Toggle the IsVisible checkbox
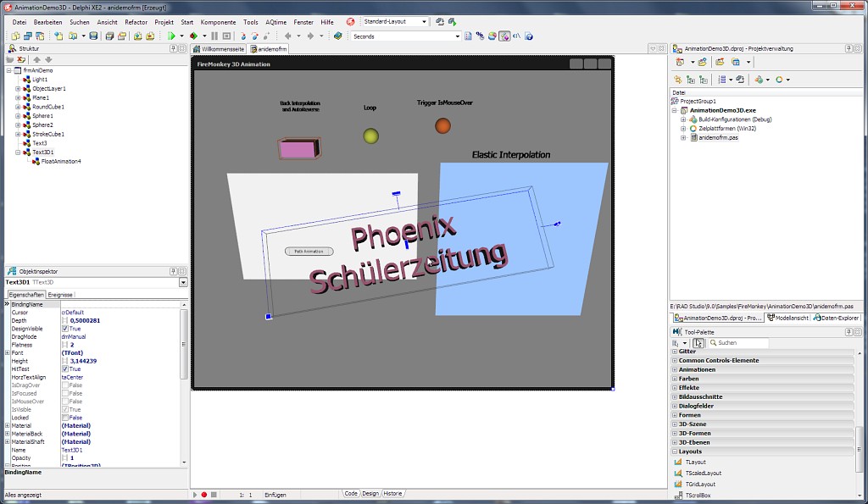The image size is (868, 504). click(64, 409)
